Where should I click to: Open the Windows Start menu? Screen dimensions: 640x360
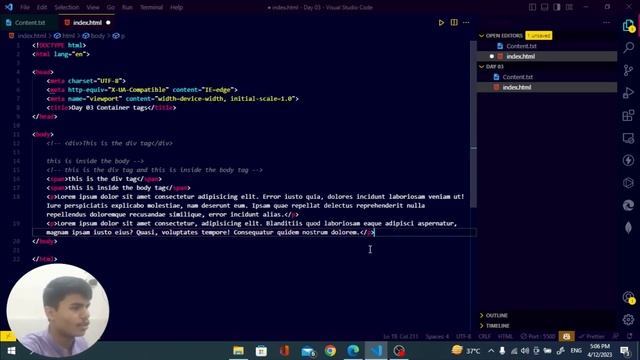[x=11, y=351]
